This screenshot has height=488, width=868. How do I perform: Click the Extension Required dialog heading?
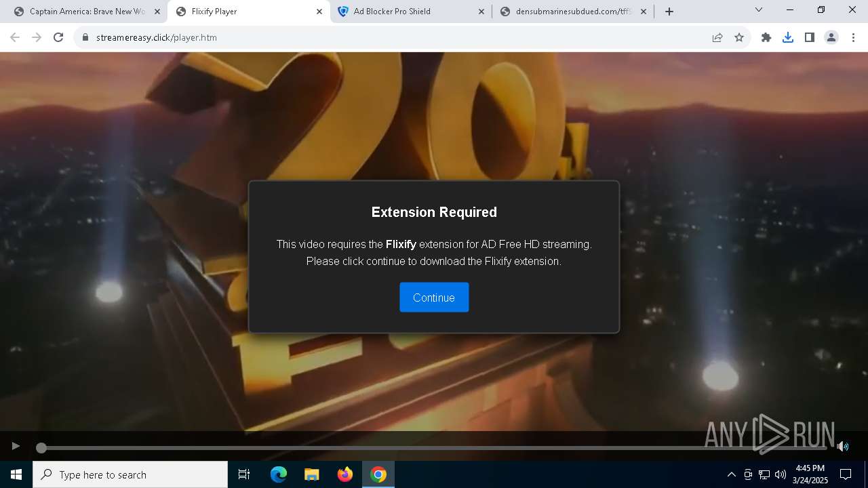(x=434, y=212)
